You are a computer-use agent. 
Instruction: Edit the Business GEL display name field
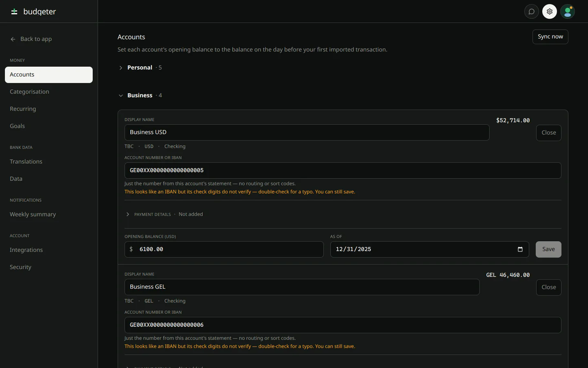coord(302,287)
